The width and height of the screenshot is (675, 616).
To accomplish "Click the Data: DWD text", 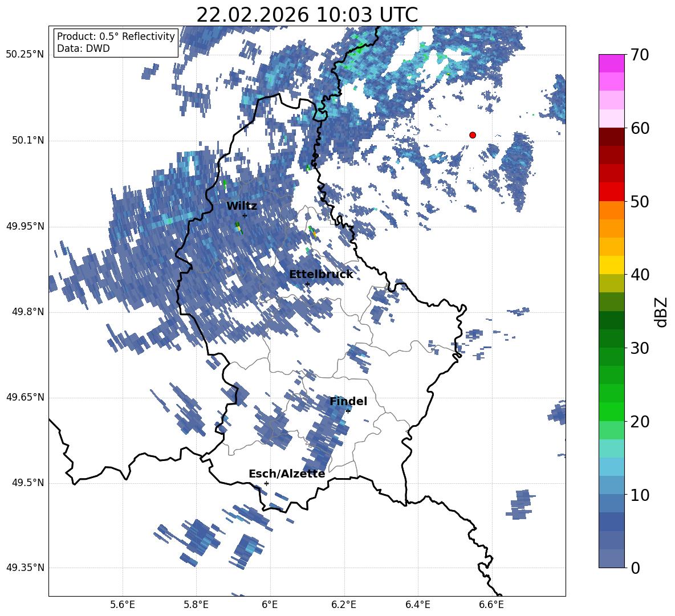I will tap(83, 48).
